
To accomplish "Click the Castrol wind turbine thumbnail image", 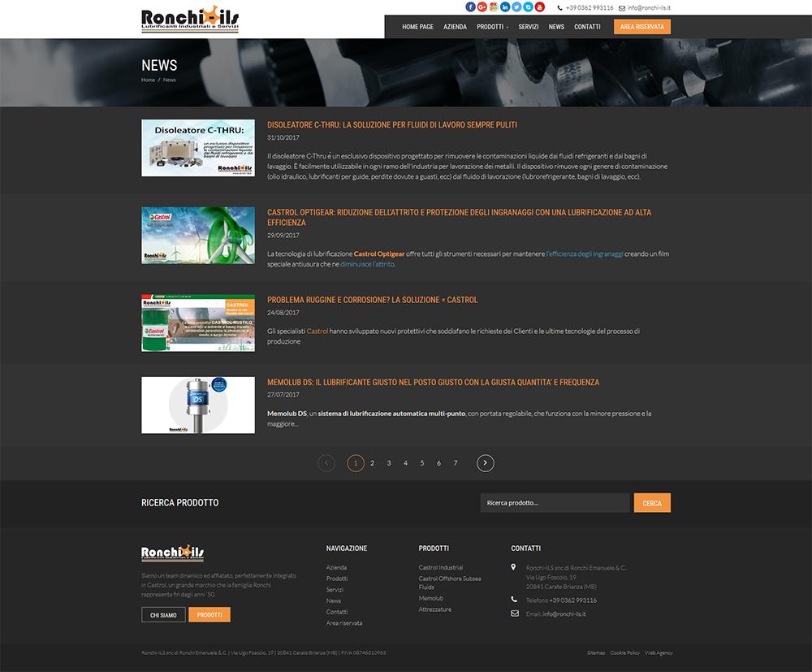I will pyautogui.click(x=198, y=236).
